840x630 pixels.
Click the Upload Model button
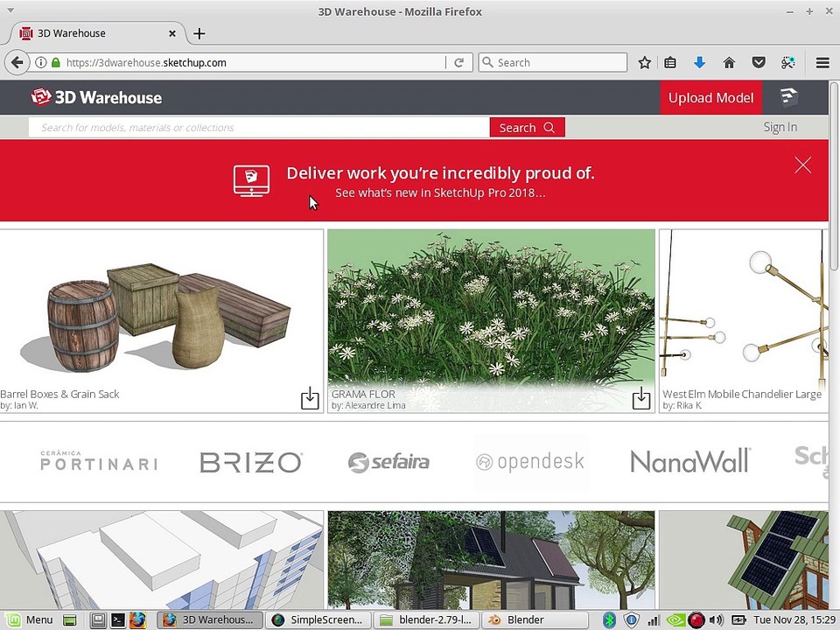pyautogui.click(x=710, y=97)
